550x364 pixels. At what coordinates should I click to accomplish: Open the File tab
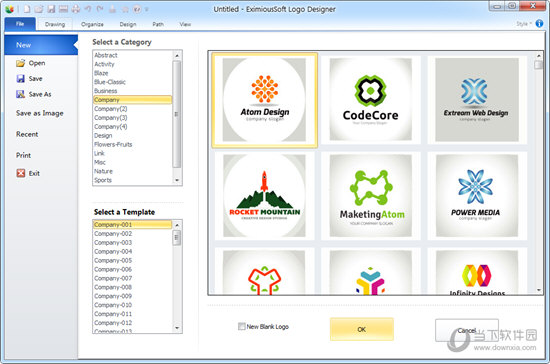(20, 24)
